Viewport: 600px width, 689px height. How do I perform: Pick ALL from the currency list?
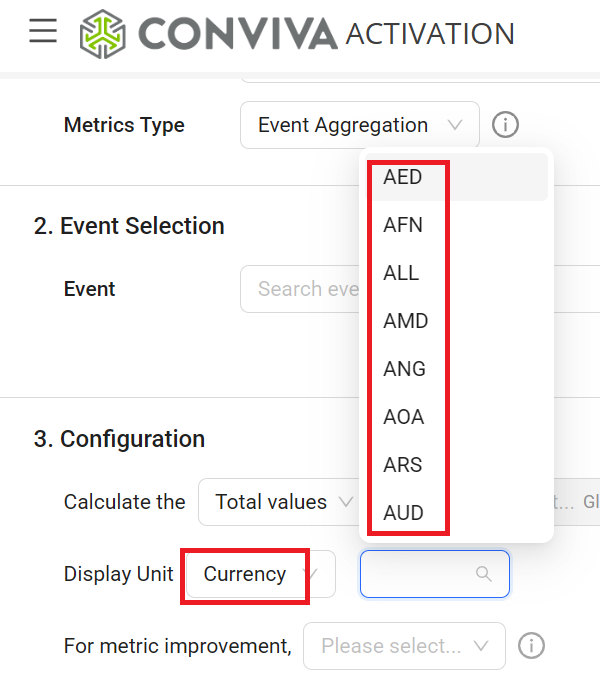coord(401,273)
